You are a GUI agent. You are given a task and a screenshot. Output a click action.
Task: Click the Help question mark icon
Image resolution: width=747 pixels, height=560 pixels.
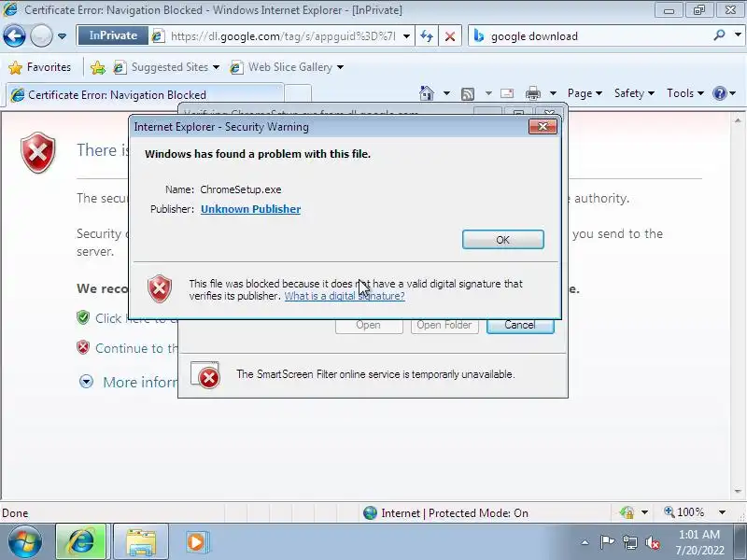coord(720,93)
